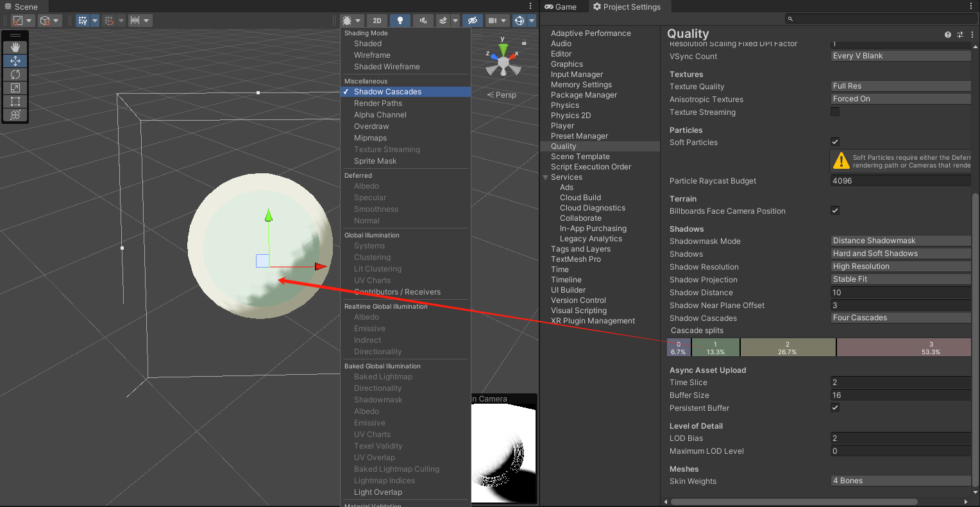Open Quality settings help icon

pyautogui.click(x=948, y=35)
